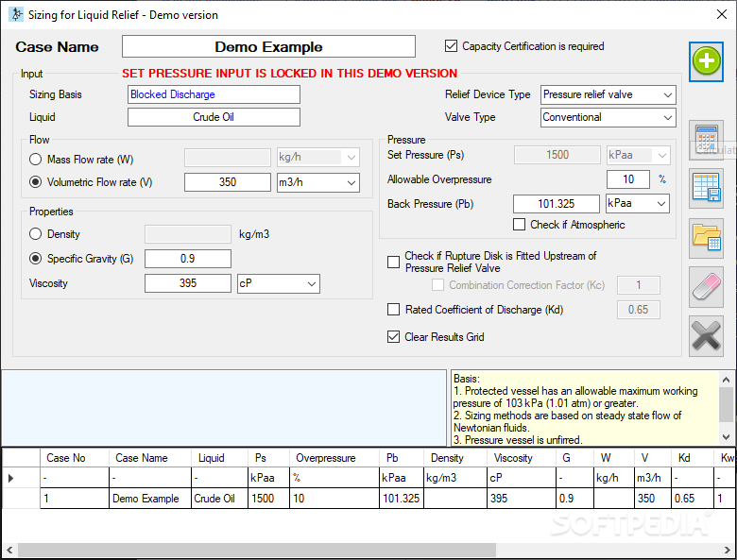The image size is (737, 560).
Task: Click the Back Pressure 101.325 field
Action: coord(557,204)
